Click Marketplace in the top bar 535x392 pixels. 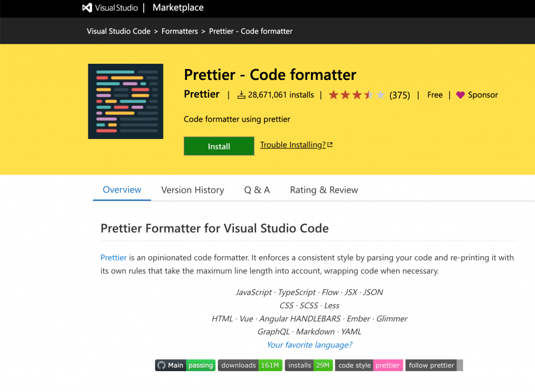(178, 7)
